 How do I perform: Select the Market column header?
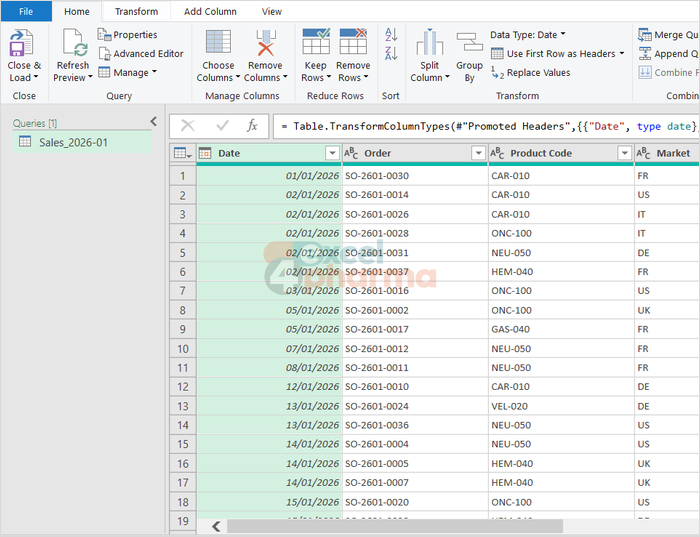(667, 153)
